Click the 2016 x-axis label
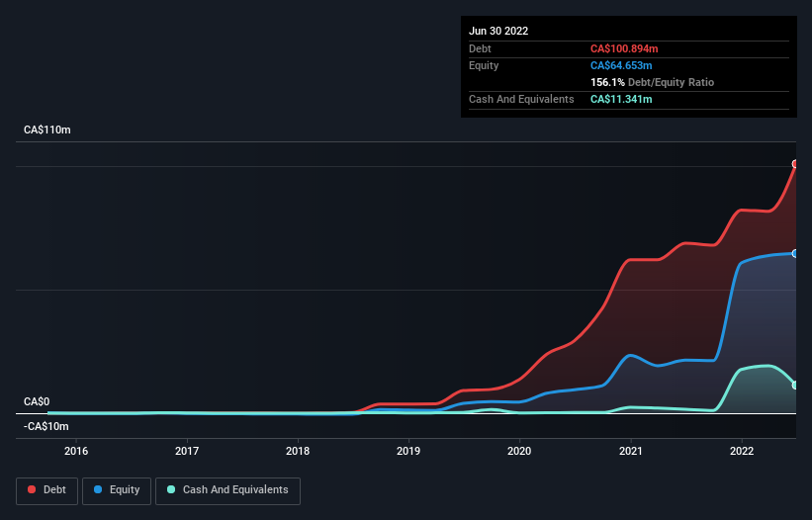 coord(76,451)
